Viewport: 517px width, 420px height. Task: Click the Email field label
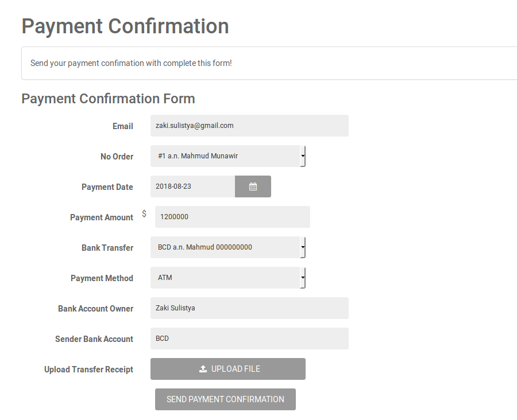pos(123,126)
